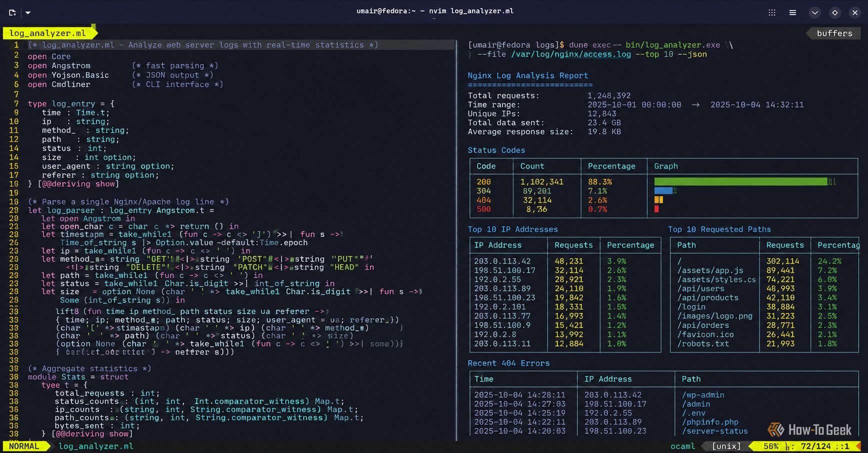Click the type log_entry declaration line

tap(71, 103)
